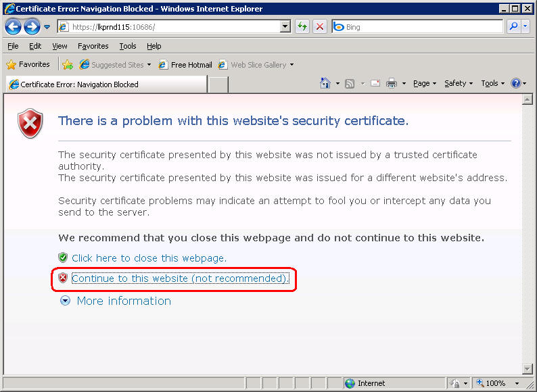The image size is (537, 392).
Task: Expand the Suggested Sites dropdown arrow
Action: tap(149, 64)
